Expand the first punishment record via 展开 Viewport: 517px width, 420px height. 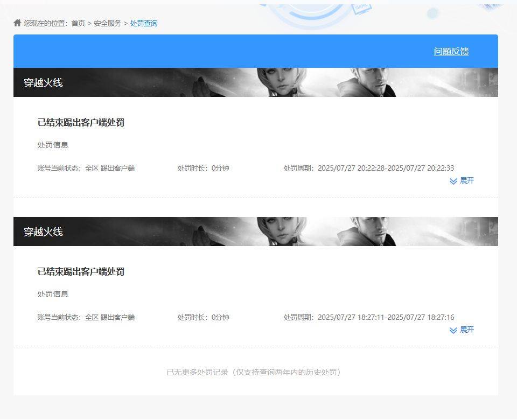point(466,181)
